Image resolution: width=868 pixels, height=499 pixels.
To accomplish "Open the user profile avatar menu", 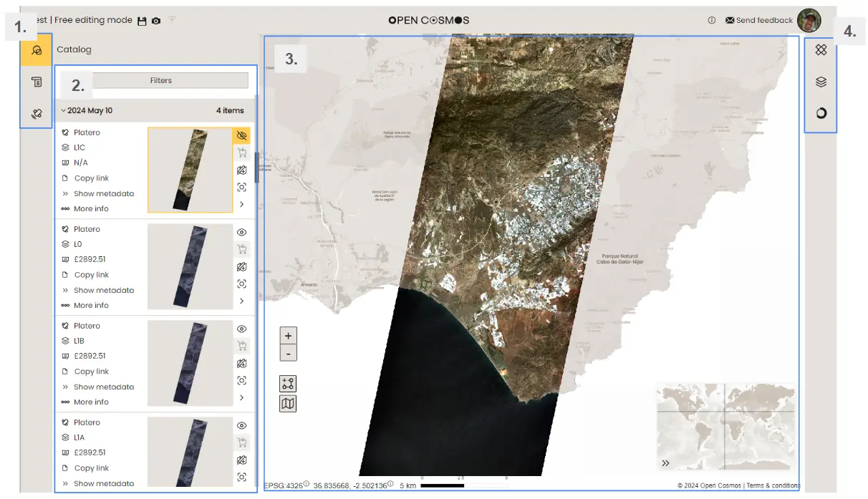I will [x=809, y=20].
